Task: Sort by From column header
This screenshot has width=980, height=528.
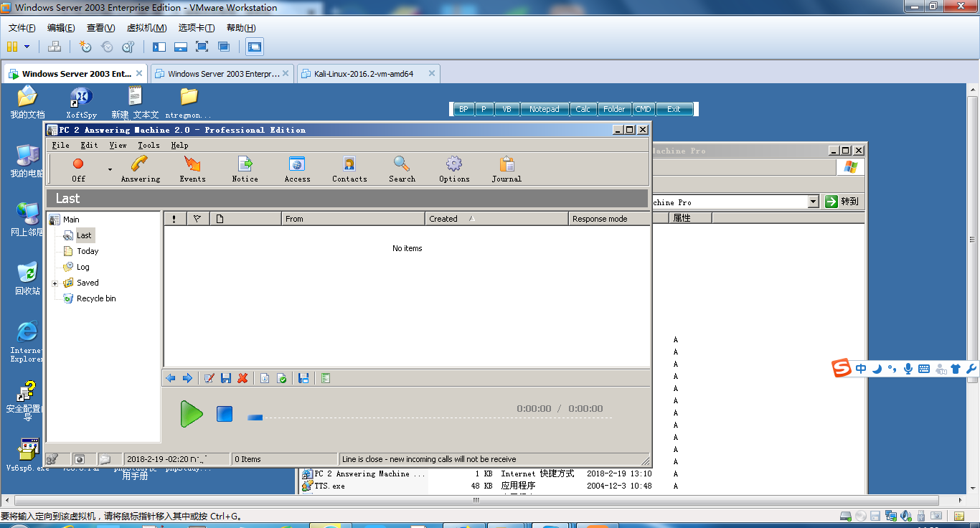Action: click(x=353, y=219)
